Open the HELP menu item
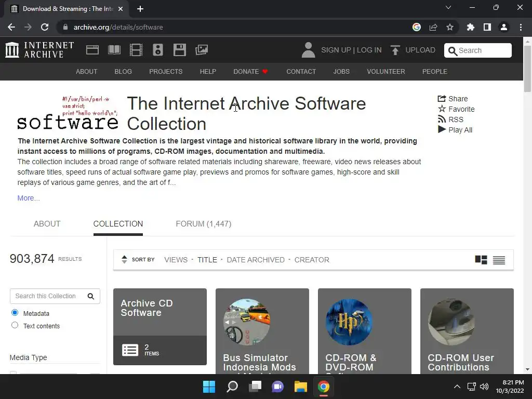This screenshot has height=399, width=532. click(x=208, y=72)
